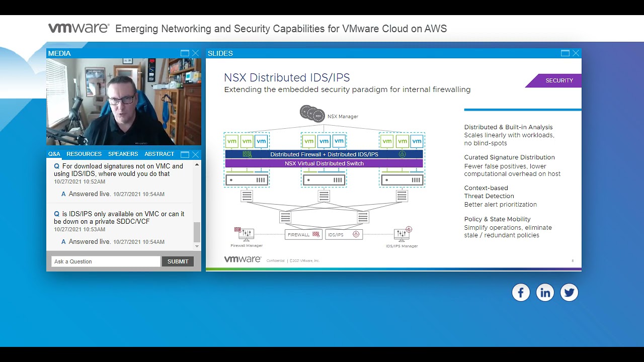Open the LinkedIn share icon
The width and height of the screenshot is (644, 362).
pyautogui.click(x=545, y=293)
